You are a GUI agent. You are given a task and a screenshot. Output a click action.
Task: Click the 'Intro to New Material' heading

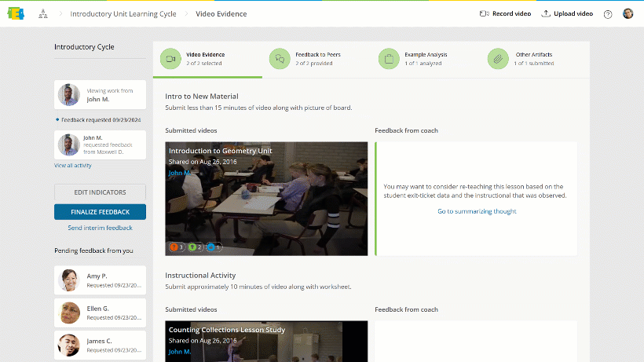tap(202, 96)
